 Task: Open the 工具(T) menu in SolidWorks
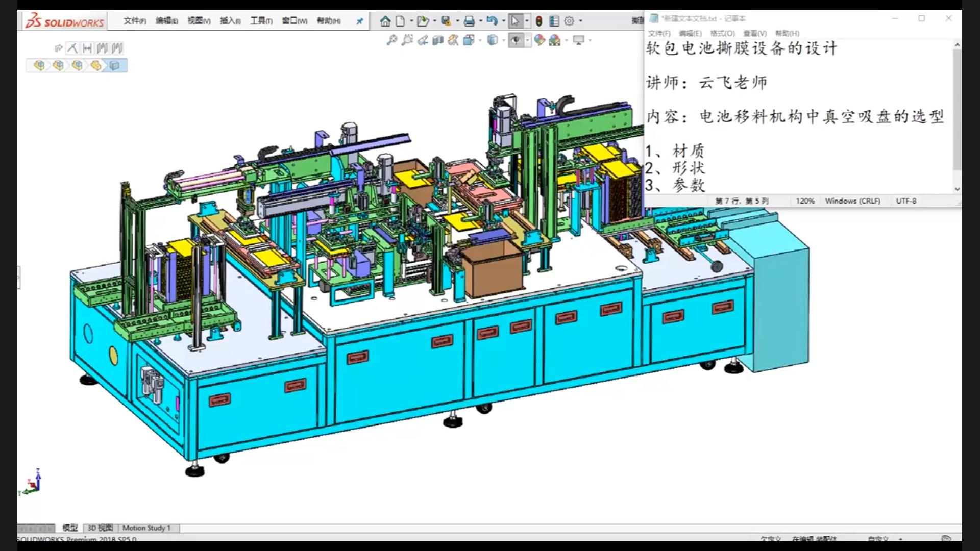point(261,21)
